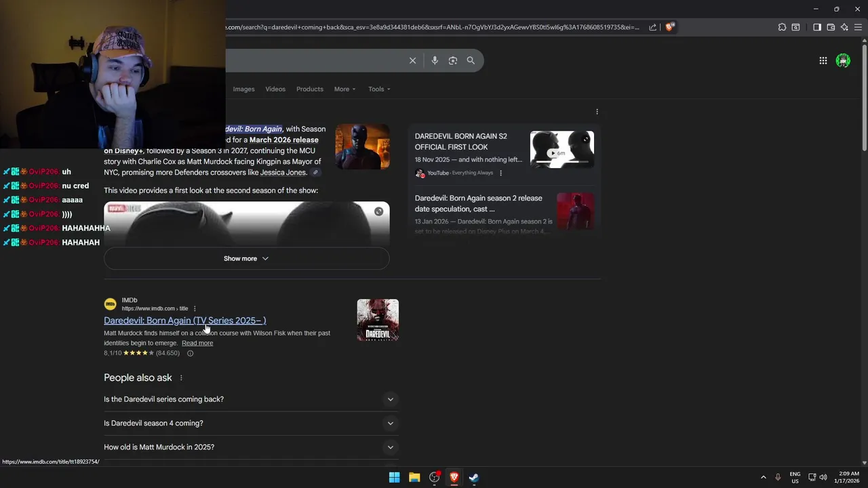Click the 'People also ask' heading
Screen dimensions: 868x488
(138, 378)
